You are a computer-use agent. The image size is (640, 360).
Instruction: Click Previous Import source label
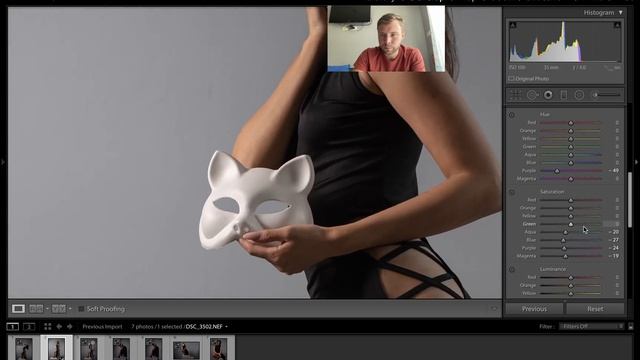click(102, 327)
